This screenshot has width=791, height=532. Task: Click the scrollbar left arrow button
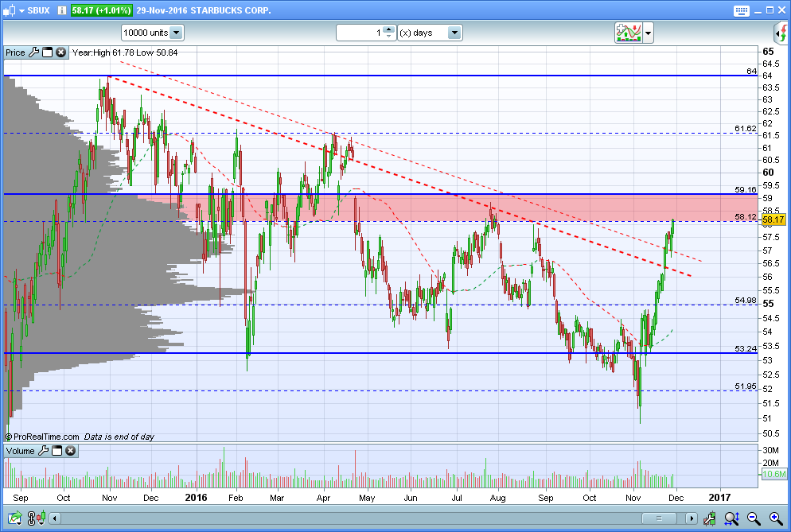pos(54,518)
